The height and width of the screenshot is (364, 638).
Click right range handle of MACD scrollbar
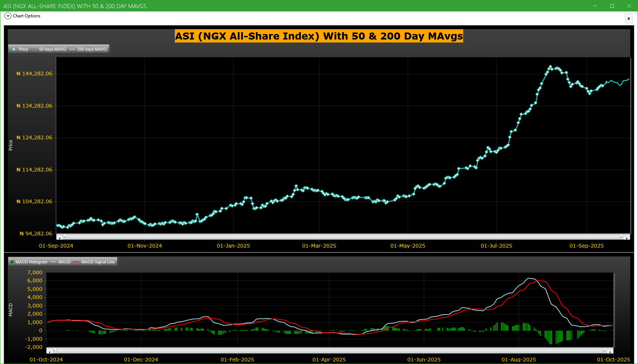point(605,351)
